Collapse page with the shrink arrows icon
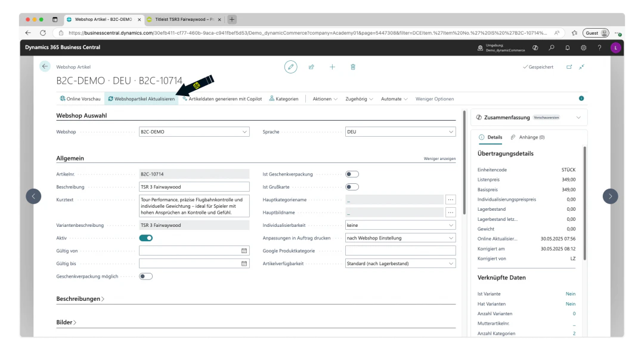 pyautogui.click(x=581, y=67)
